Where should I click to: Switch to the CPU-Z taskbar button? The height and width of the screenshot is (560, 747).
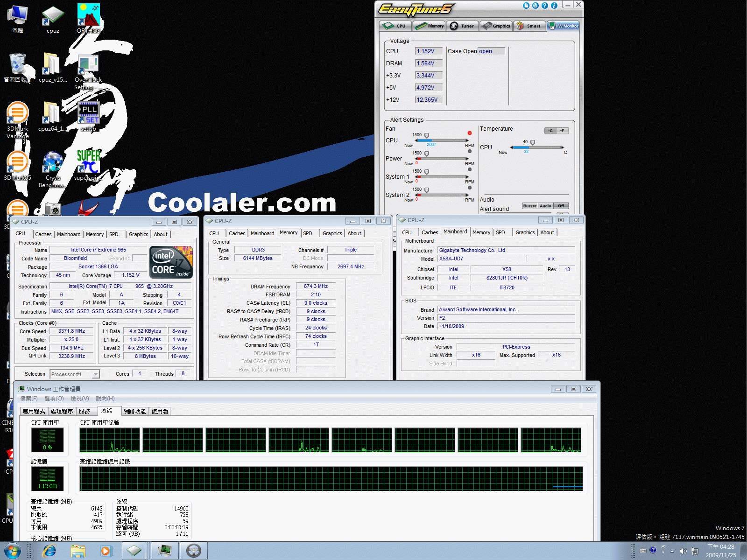tap(134, 551)
